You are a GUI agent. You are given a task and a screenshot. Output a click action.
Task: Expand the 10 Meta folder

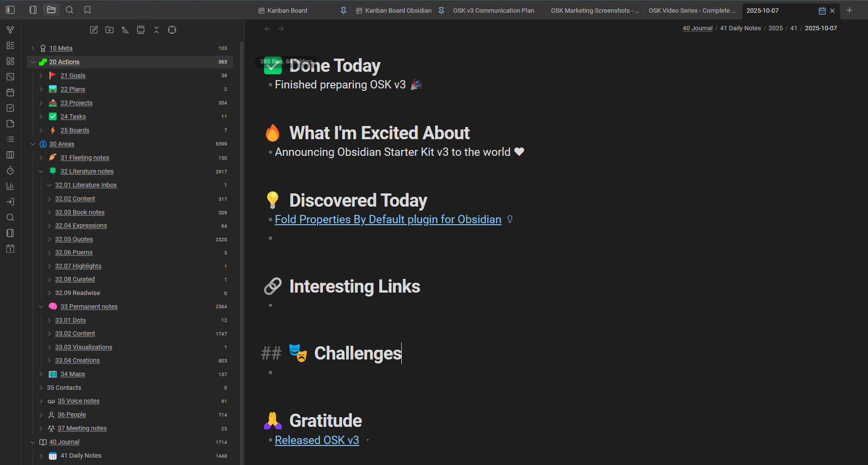pos(33,48)
